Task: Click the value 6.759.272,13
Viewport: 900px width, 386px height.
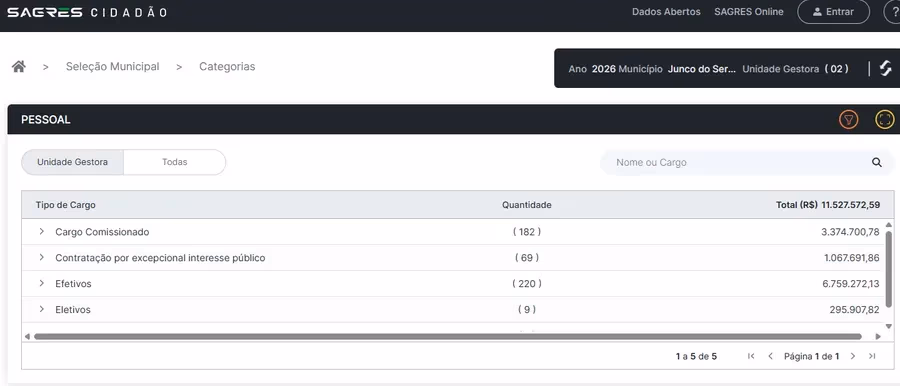Action: [851, 284]
